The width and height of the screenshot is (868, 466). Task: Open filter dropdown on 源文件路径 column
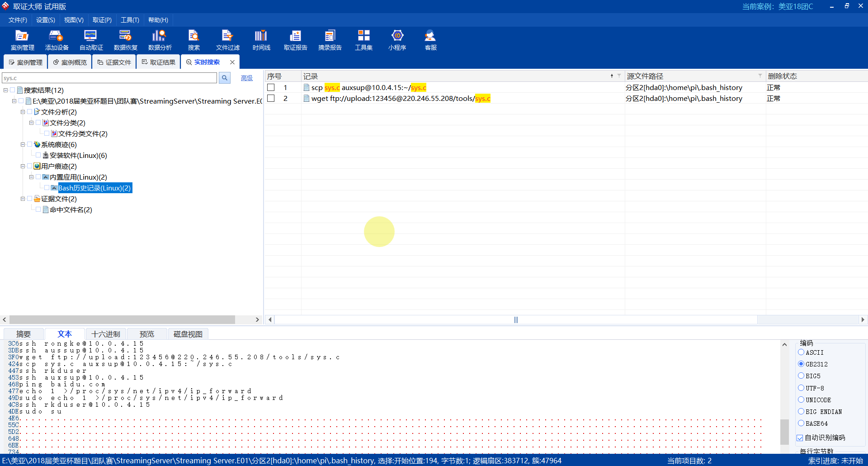pyautogui.click(x=760, y=76)
